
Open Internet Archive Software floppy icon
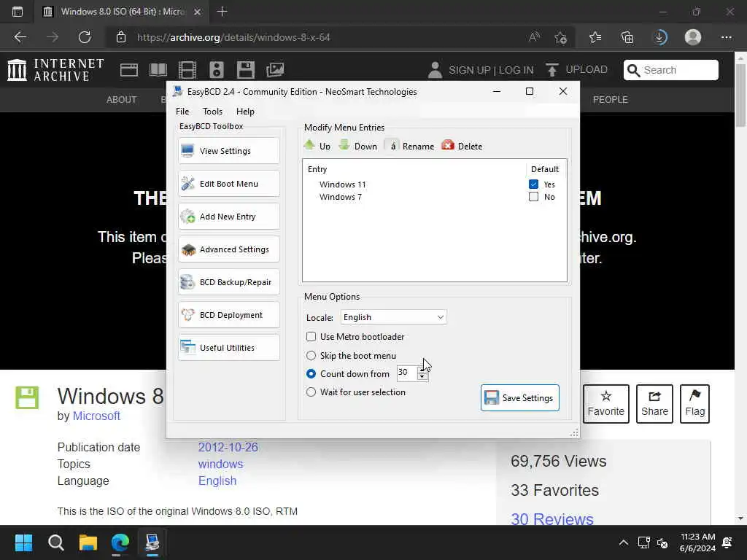tap(245, 70)
